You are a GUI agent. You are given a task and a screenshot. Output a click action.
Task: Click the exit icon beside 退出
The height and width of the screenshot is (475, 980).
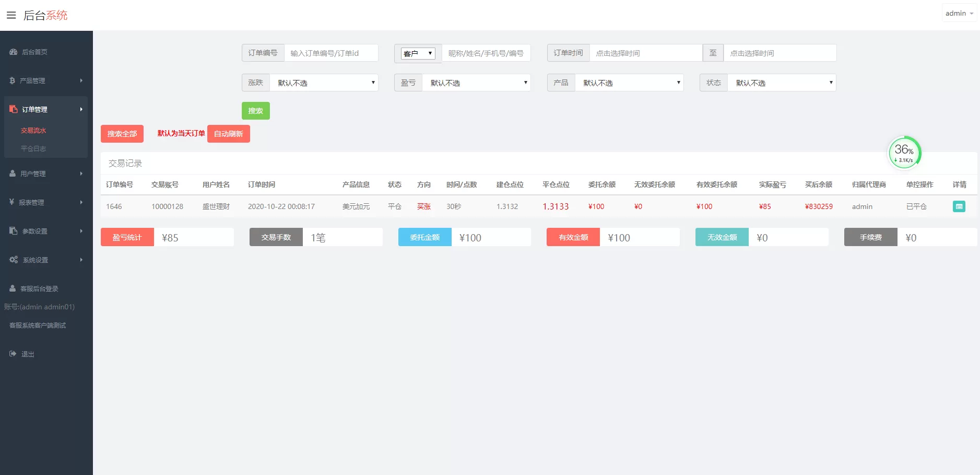[13, 354]
